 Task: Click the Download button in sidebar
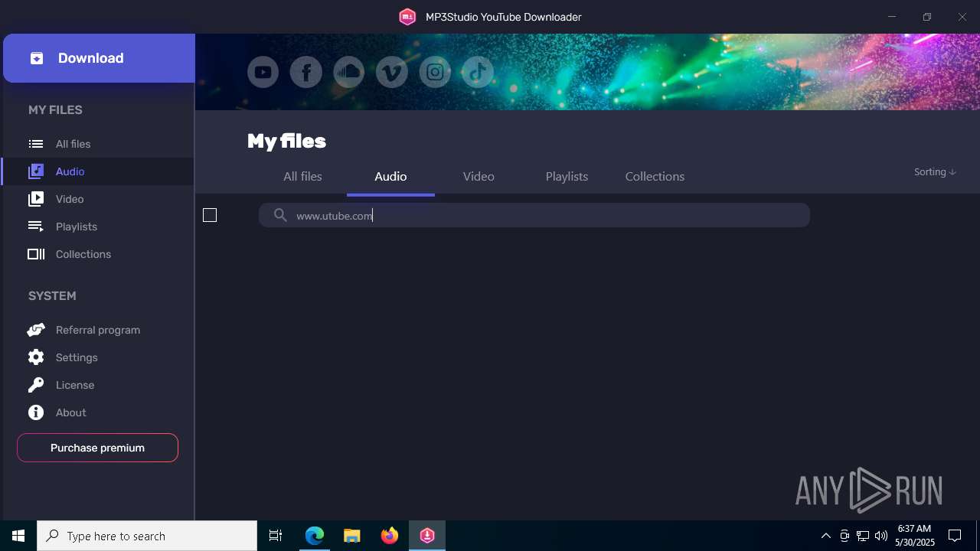[99, 58]
